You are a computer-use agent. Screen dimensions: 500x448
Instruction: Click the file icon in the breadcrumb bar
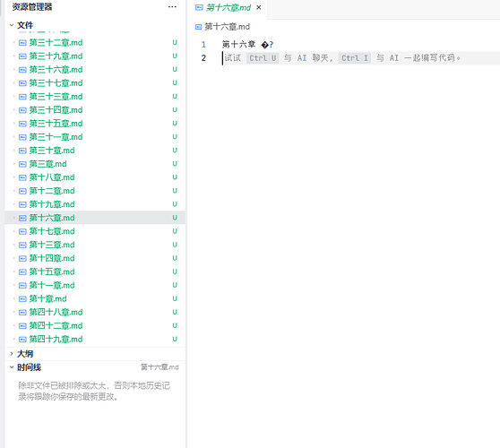198,27
